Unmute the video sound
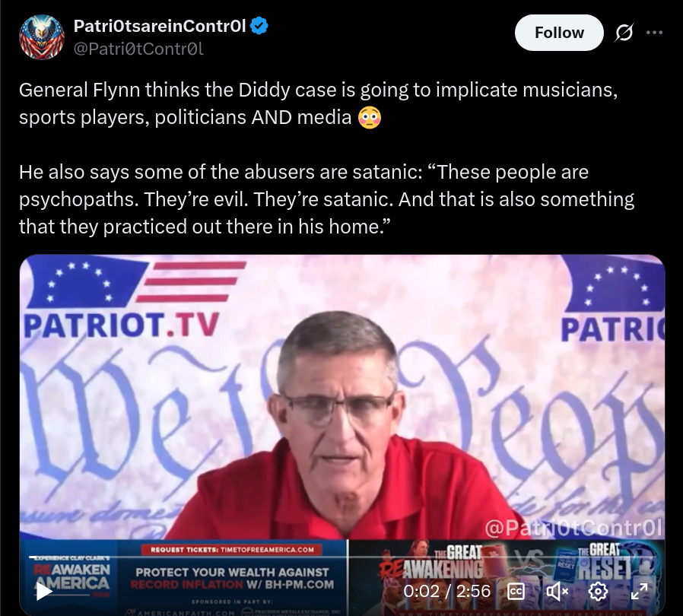 click(x=557, y=591)
